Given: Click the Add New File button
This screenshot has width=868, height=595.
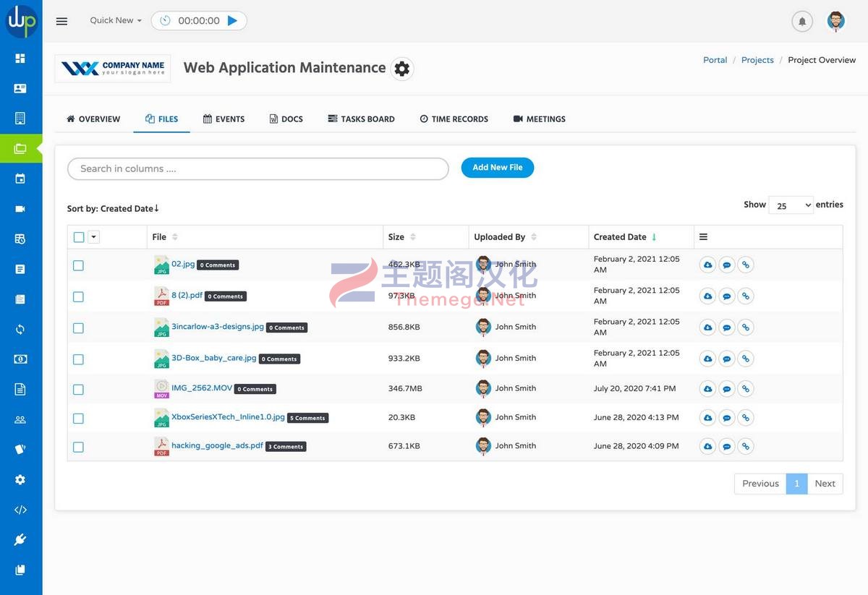Looking at the screenshot, I should 498,168.
